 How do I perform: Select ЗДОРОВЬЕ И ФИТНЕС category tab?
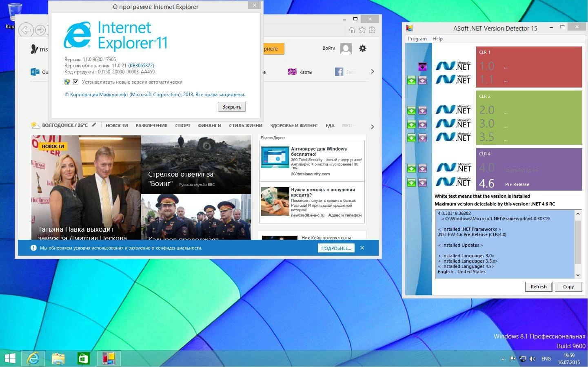[294, 126]
